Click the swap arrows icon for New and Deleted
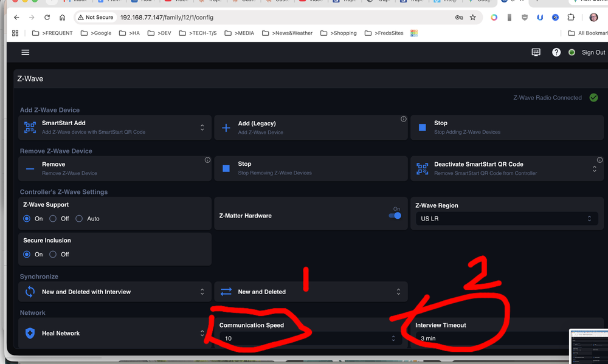This screenshot has width=608, height=364. pyautogui.click(x=226, y=292)
